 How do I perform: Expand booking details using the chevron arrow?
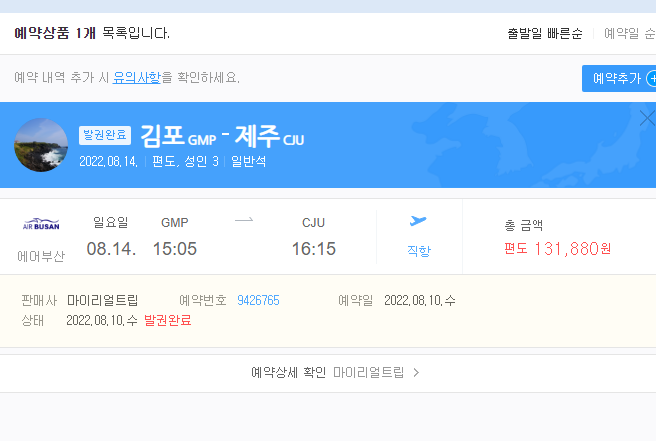coord(416,373)
